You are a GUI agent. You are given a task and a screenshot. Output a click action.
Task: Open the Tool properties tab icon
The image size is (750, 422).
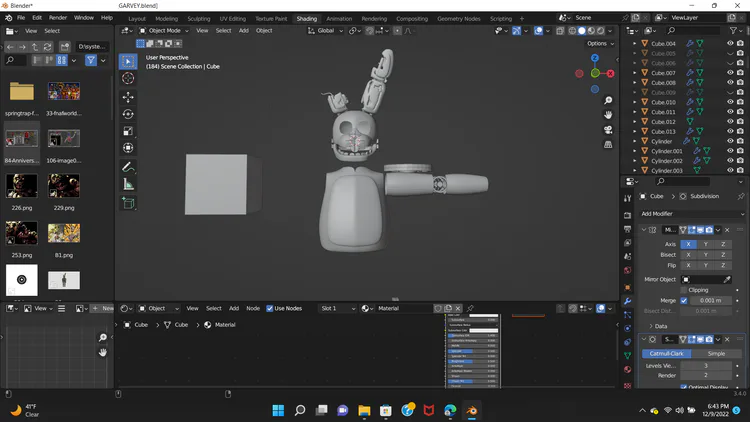(x=628, y=198)
